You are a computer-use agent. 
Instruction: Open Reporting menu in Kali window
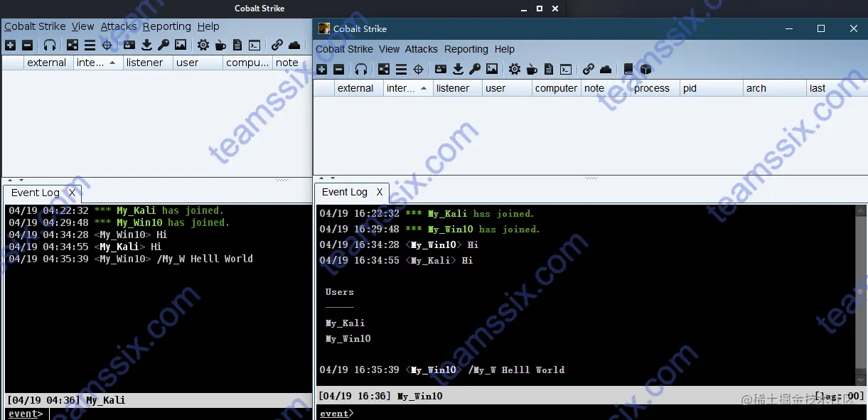coord(167,26)
